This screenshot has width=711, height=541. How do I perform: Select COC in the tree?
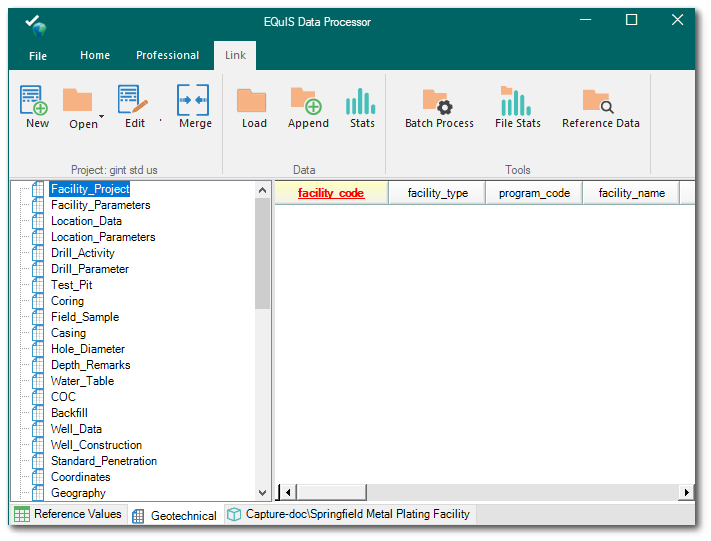(x=63, y=397)
